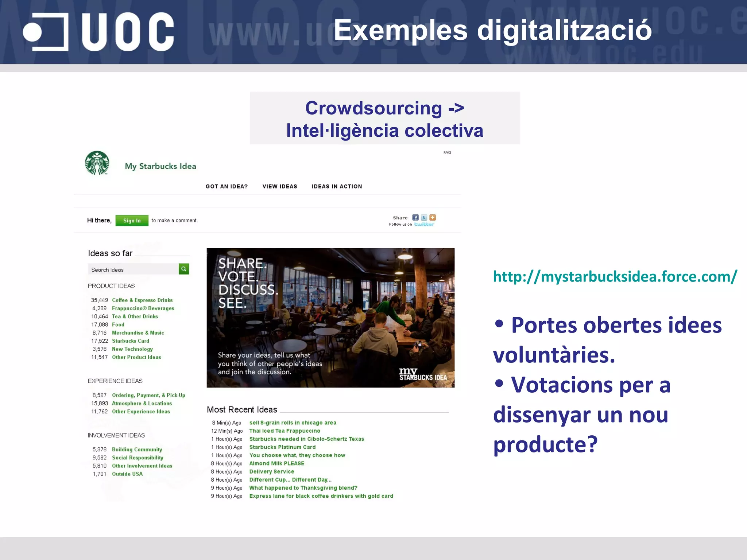Open idea 'Delivery Service'
The height and width of the screenshot is (560, 747).
point(271,471)
